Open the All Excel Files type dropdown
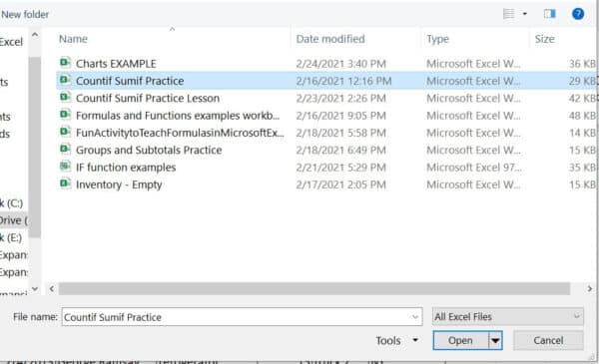The height and width of the screenshot is (364, 599). [508, 317]
